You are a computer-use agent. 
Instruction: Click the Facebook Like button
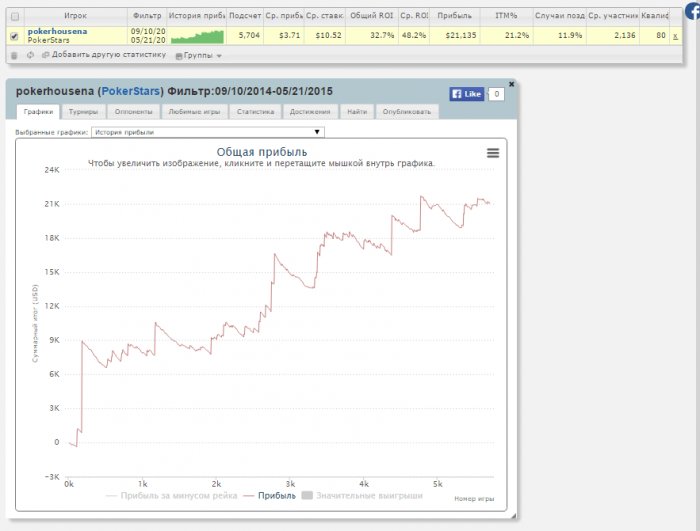pos(466,94)
